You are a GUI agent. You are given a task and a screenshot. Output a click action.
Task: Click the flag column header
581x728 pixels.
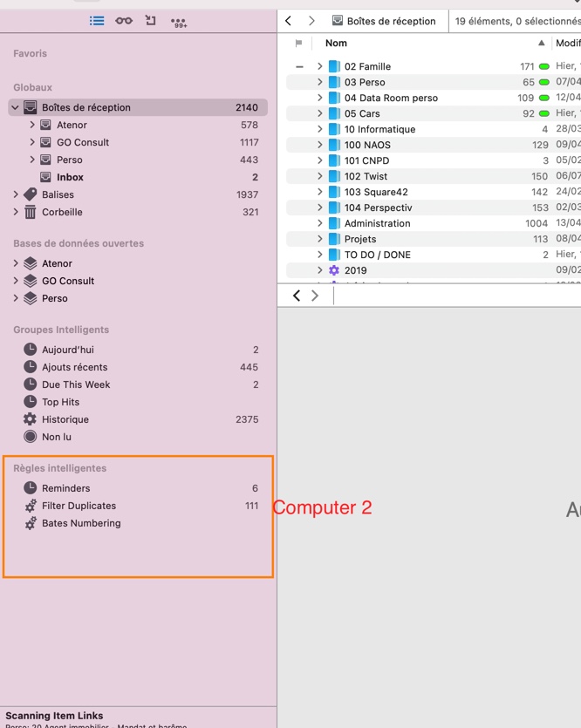pos(298,44)
